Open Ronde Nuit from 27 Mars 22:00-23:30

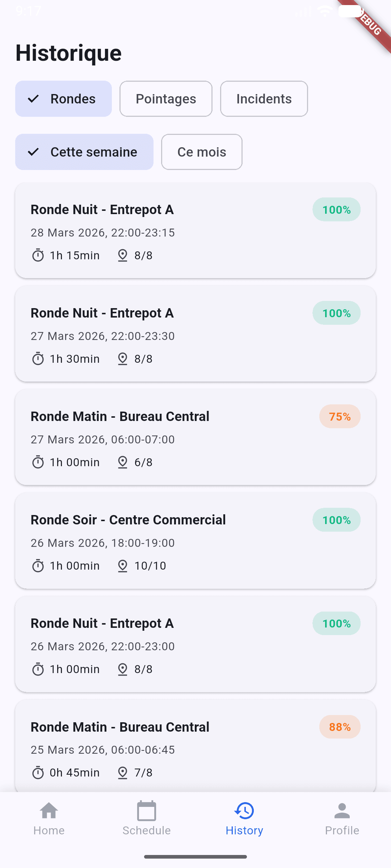tap(195, 333)
